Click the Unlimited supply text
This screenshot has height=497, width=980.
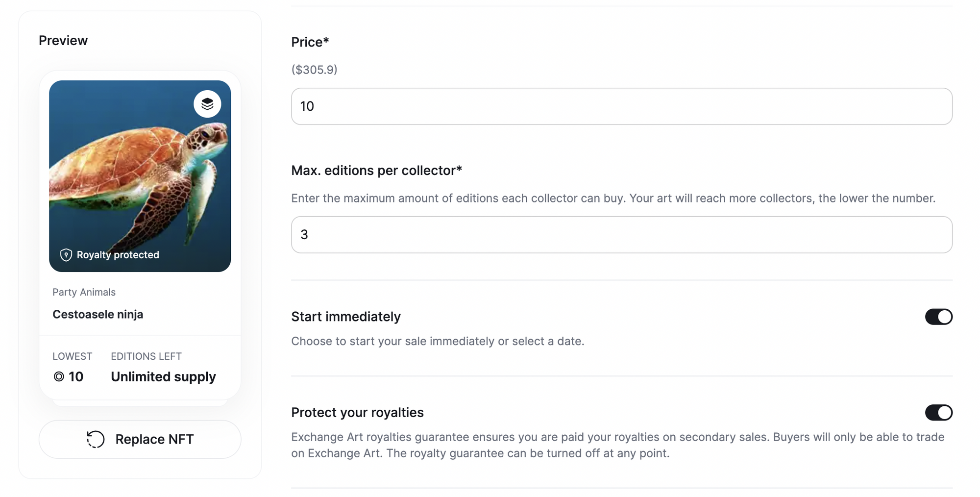(163, 376)
